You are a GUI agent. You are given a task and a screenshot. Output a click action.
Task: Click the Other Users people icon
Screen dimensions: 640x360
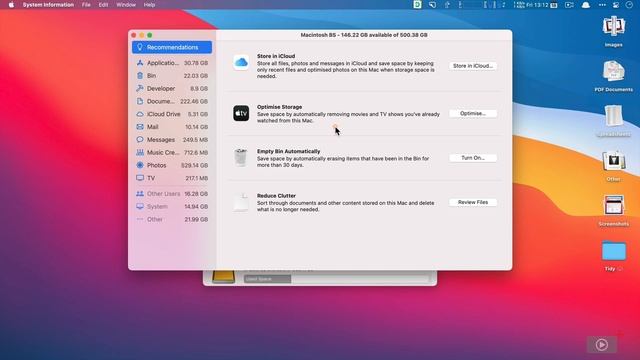pos(140,193)
